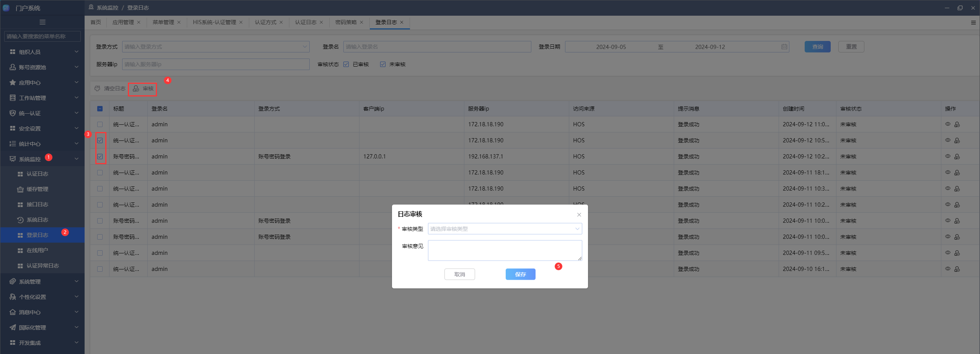Viewport: 980px width, 354px height.
Task: Expand 工作站管理 menu
Action: tap(42, 98)
